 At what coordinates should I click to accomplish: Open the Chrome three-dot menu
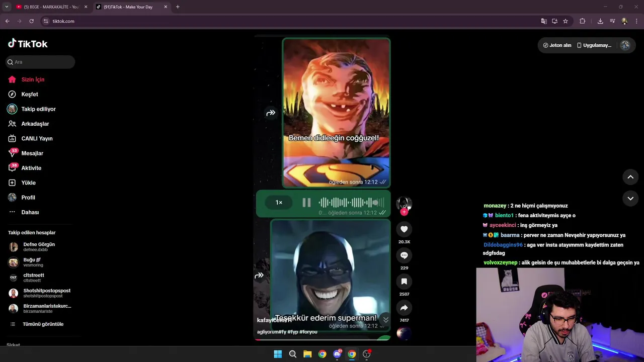(637, 21)
